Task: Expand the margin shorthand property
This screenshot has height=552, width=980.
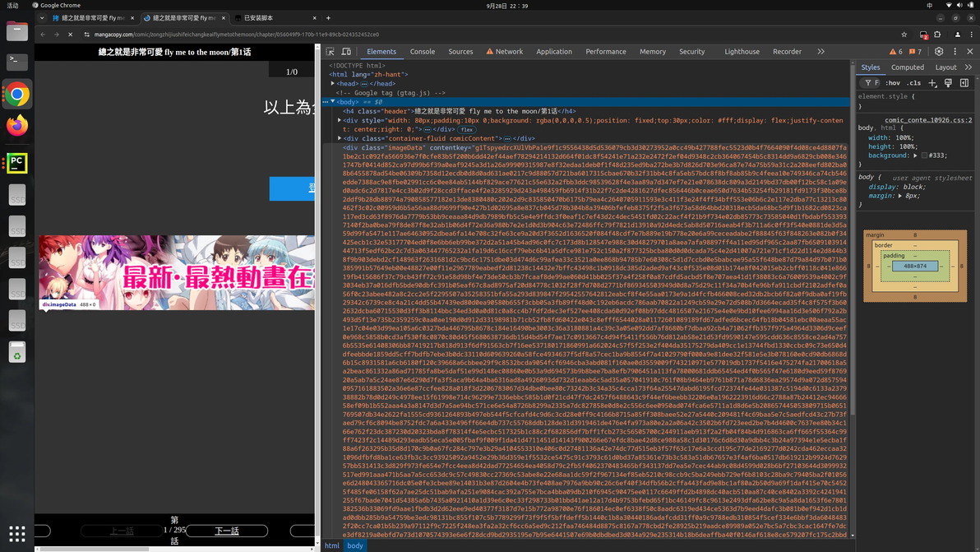Action: pos(900,196)
